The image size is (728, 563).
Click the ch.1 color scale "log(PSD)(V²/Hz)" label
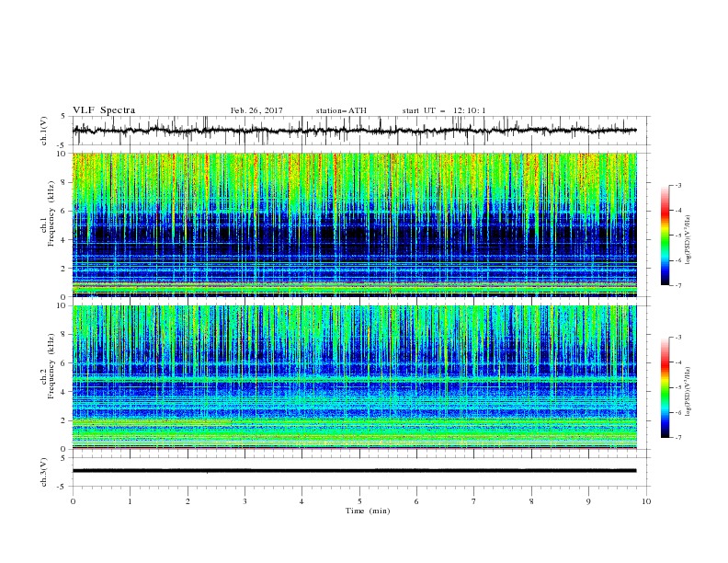(x=688, y=240)
